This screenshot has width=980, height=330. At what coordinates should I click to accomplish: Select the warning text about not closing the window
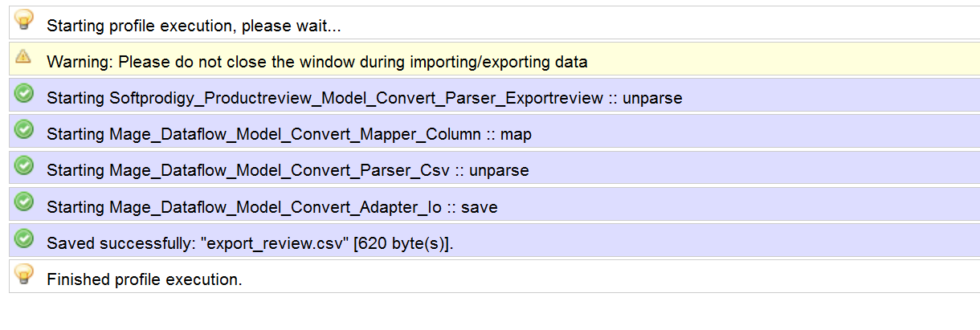[317, 62]
